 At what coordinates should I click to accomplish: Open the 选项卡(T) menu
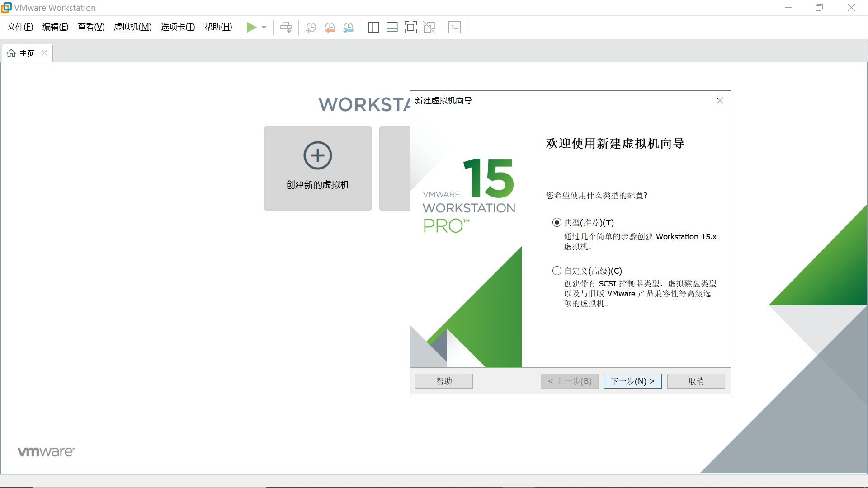click(178, 27)
